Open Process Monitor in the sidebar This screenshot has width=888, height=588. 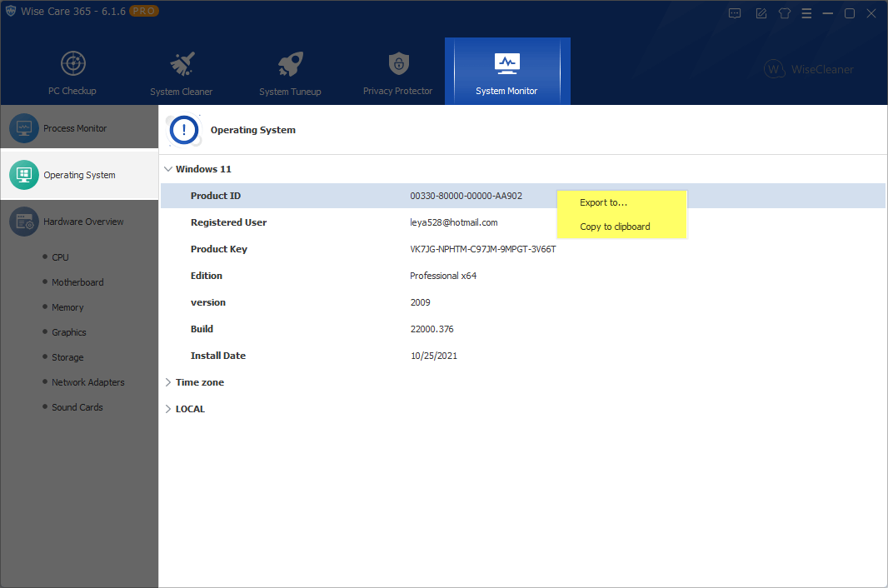pos(79,128)
